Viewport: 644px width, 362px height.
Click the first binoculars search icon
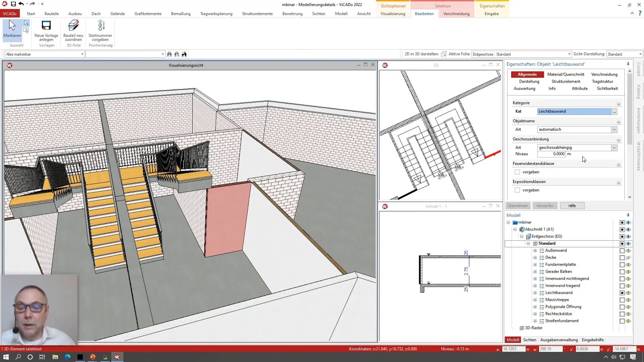(170, 54)
